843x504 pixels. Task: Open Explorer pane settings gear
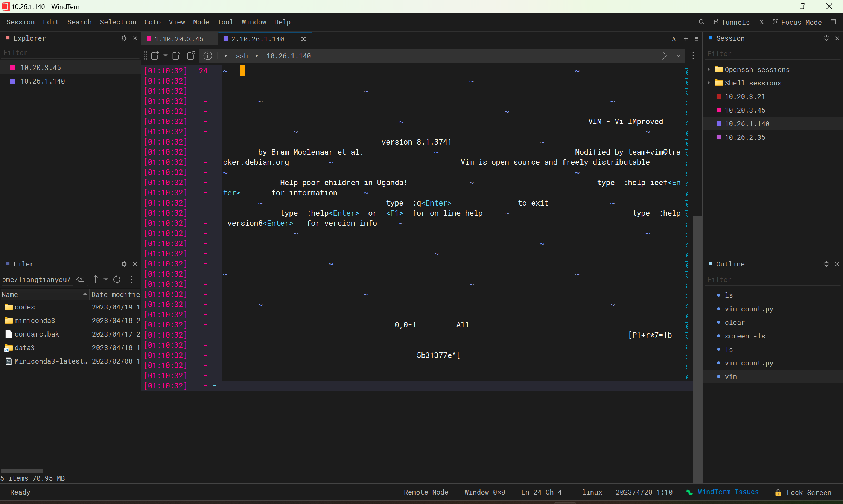124,38
